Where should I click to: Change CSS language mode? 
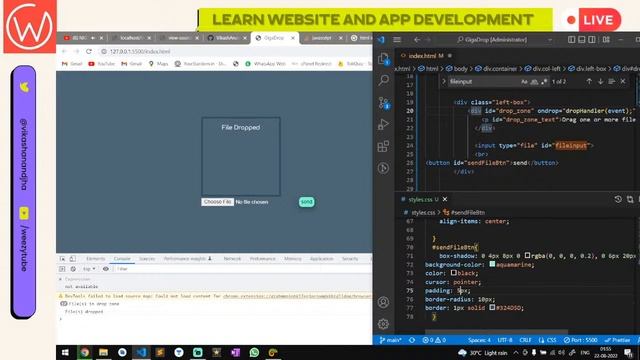tap(547, 340)
